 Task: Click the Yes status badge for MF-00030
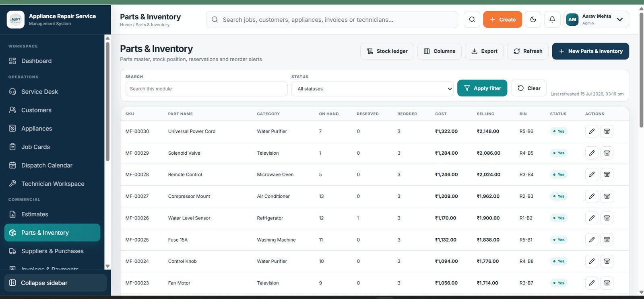point(559,131)
